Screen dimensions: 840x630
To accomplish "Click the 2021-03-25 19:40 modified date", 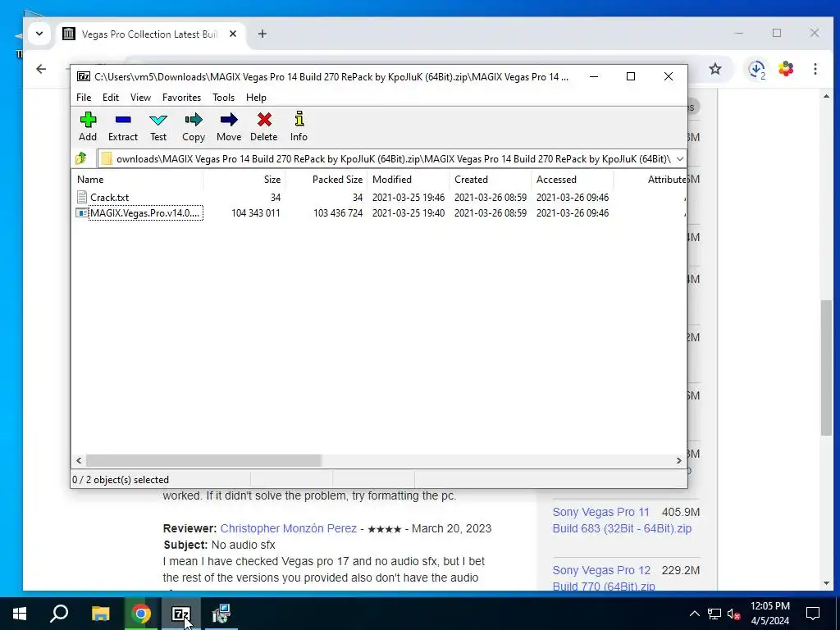I will point(409,212).
